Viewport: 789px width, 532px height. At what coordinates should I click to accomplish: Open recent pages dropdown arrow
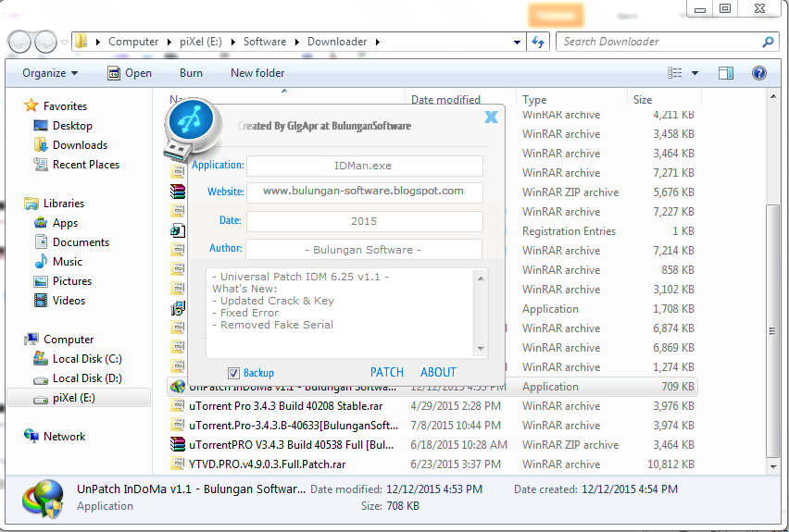[x=64, y=43]
